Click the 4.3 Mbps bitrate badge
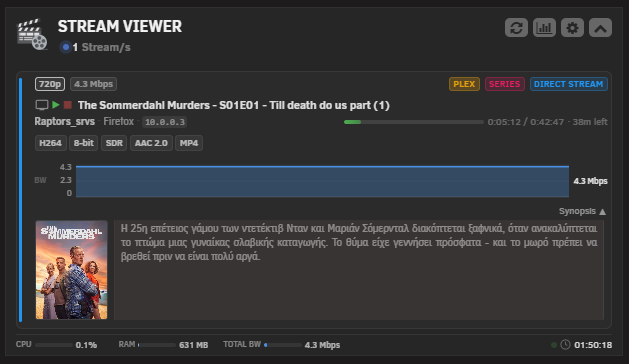Image resolution: width=629 pixels, height=364 pixels. (x=93, y=84)
